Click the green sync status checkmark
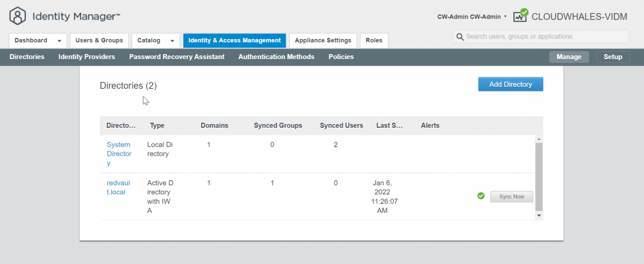The height and width of the screenshot is (264, 644). click(481, 196)
